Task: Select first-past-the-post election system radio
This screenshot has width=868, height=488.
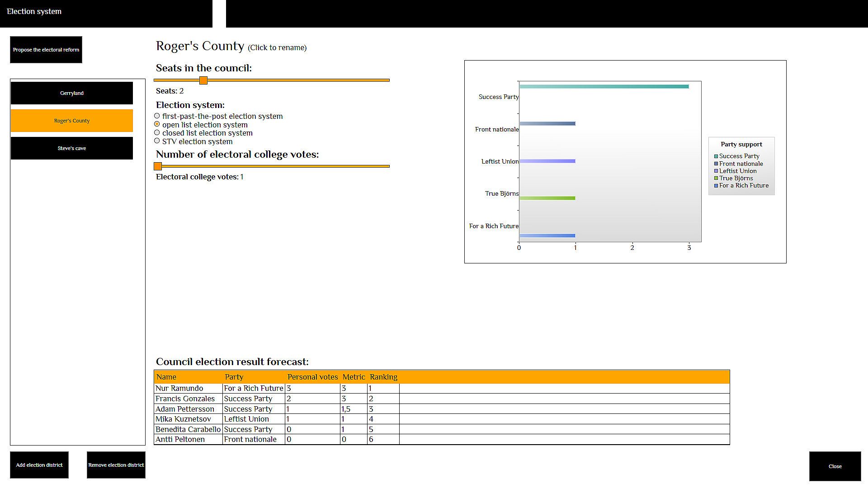Action: tap(157, 116)
